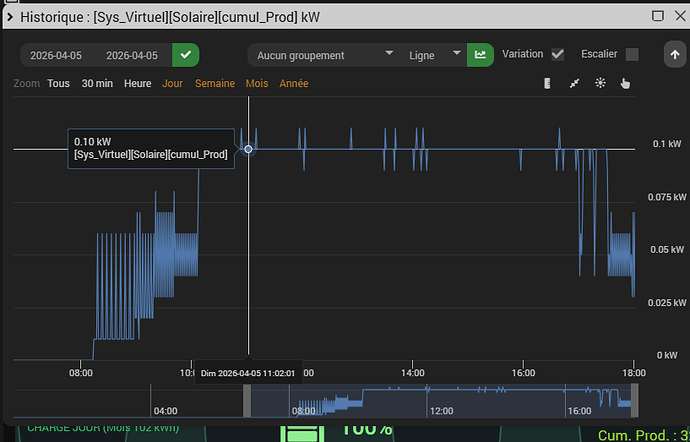This screenshot has width=690, height=442.
Task: Open the Ligne chart type dropdown
Action: (433, 55)
